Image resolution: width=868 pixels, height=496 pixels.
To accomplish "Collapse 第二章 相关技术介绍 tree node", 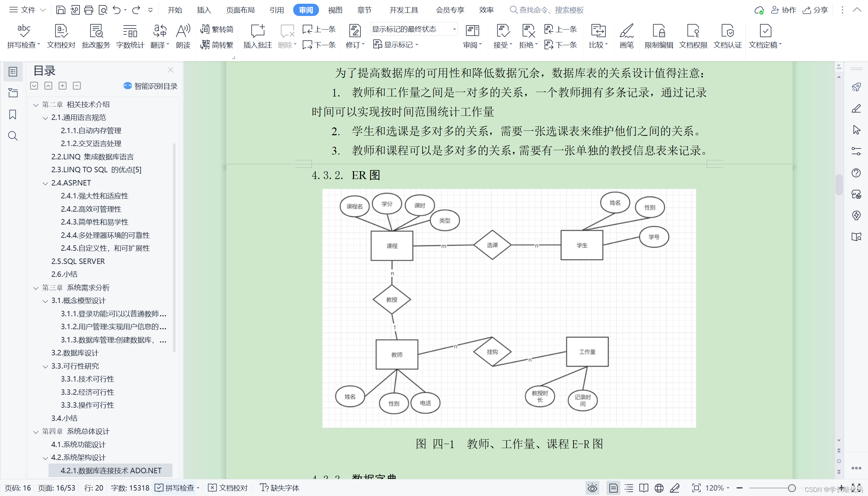I will (x=36, y=105).
